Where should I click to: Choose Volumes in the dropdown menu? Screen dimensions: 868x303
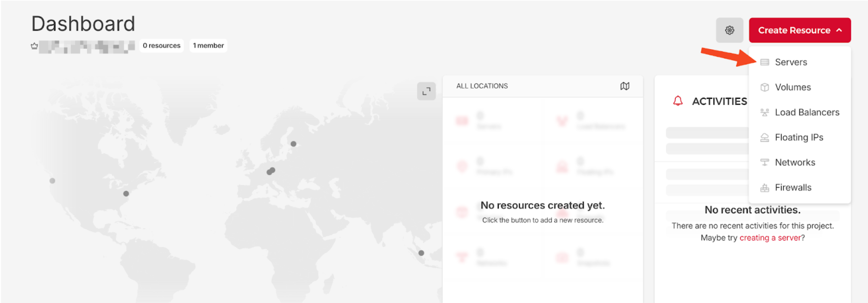point(793,87)
